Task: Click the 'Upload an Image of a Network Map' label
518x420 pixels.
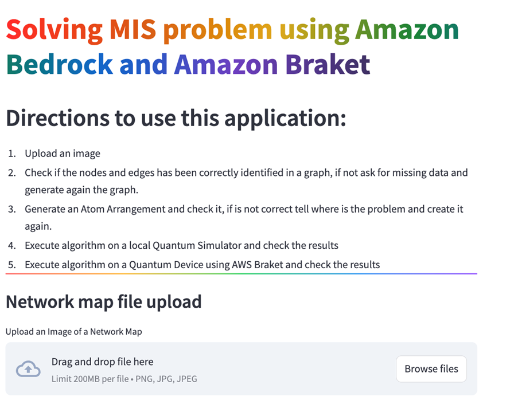Action: pyautogui.click(x=73, y=331)
